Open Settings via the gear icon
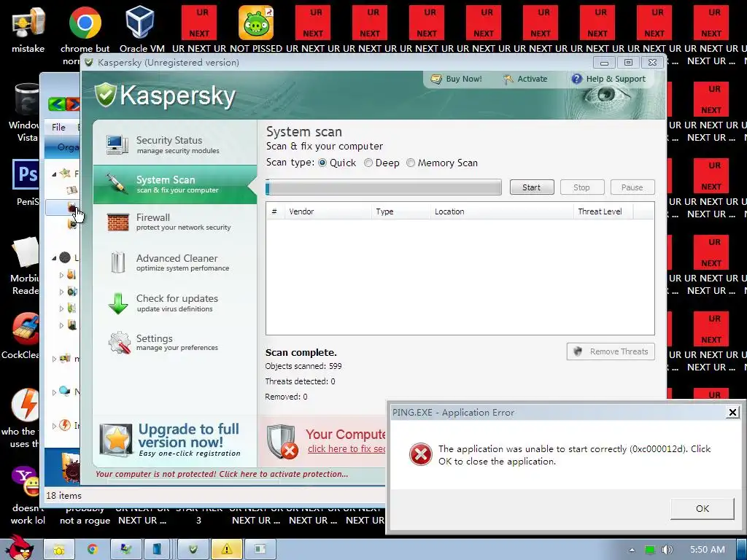The width and height of the screenshot is (747, 560). 119,343
